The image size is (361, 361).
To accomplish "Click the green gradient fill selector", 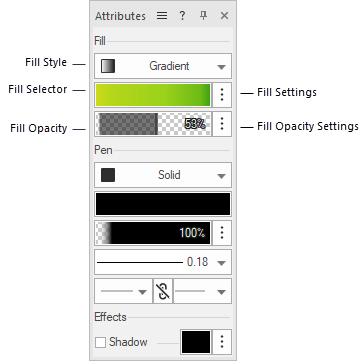I will click(x=153, y=95).
